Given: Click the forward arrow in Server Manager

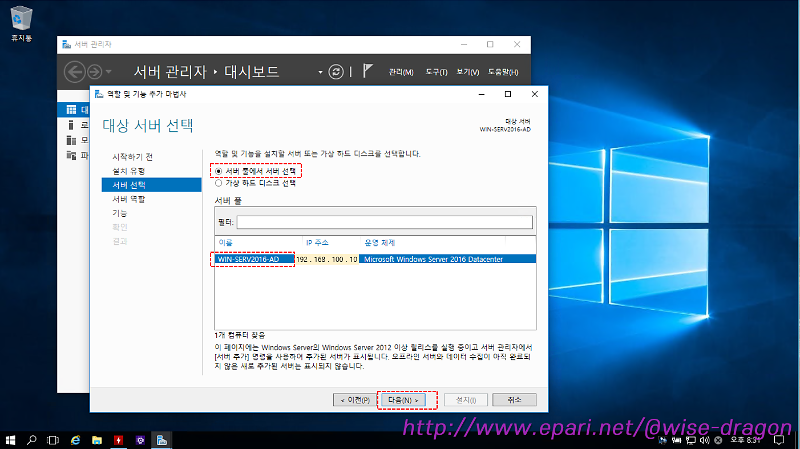Looking at the screenshot, I should [x=94, y=72].
